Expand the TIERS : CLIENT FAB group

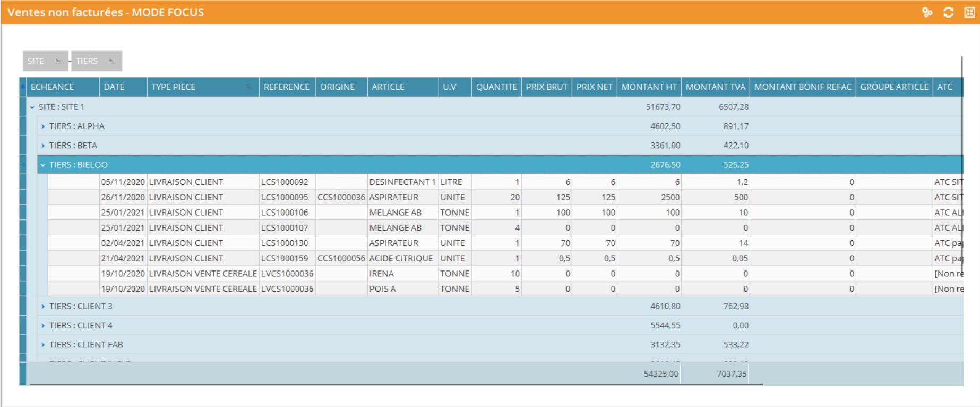(x=43, y=345)
